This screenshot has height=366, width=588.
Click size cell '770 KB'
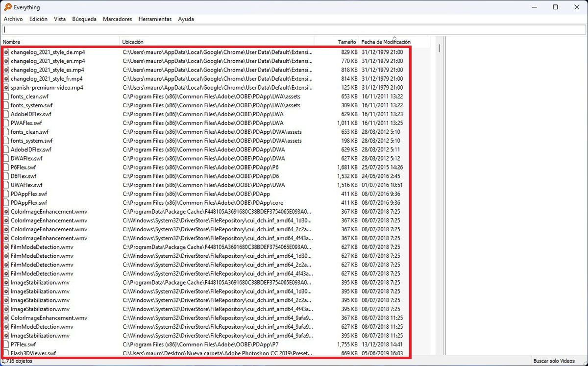[349, 61]
